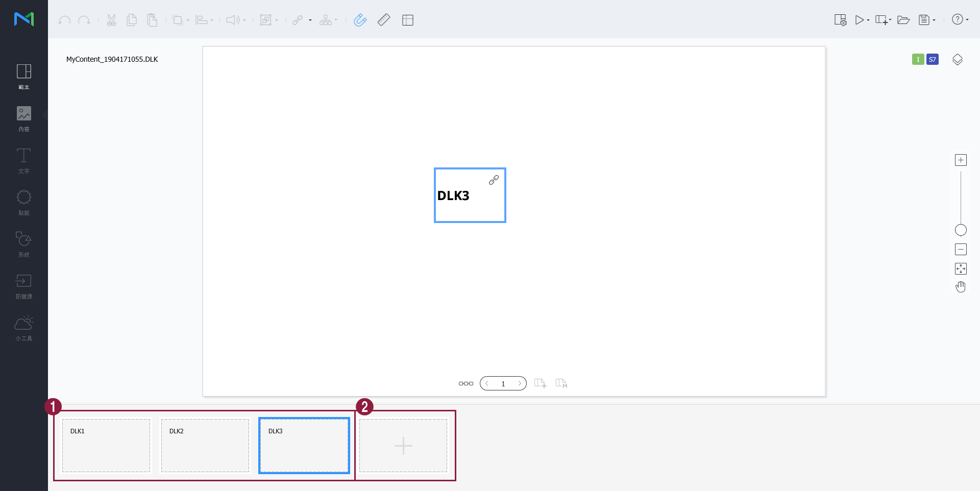Image resolution: width=980 pixels, height=491 pixels.
Task: Open the 範本 template tab in sidebar
Action: click(24, 77)
